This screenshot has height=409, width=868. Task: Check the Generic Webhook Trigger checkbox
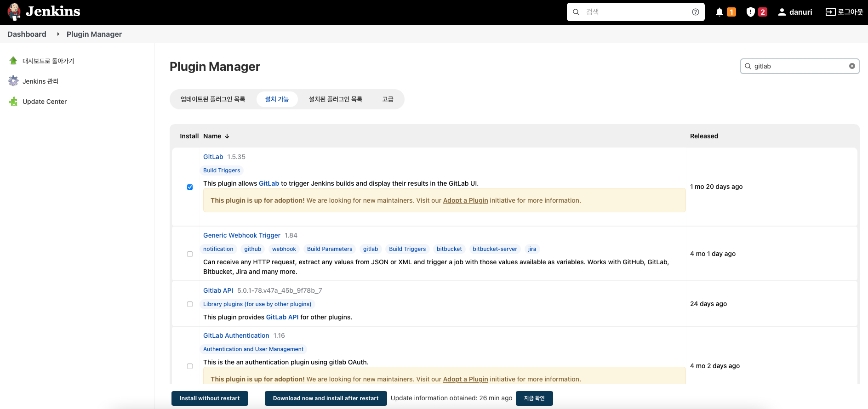click(190, 254)
